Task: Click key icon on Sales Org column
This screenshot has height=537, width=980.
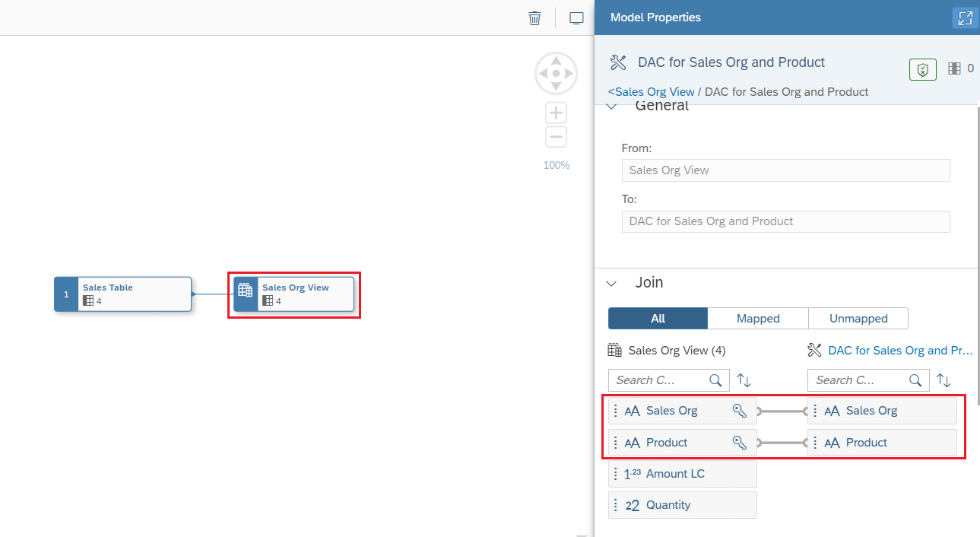Action: pos(739,411)
